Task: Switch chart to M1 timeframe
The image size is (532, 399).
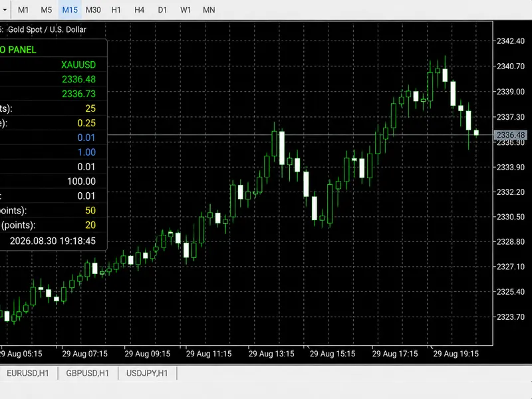Action: 23,10
